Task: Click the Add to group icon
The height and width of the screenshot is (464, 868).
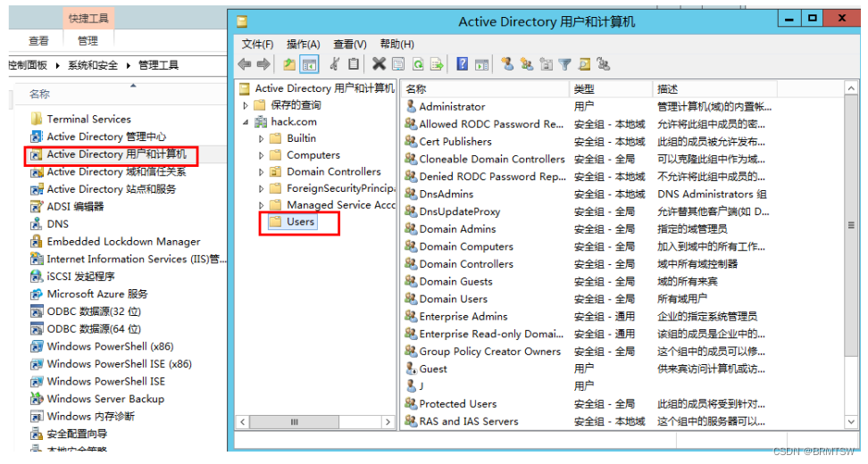Action: (x=604, y=64)
